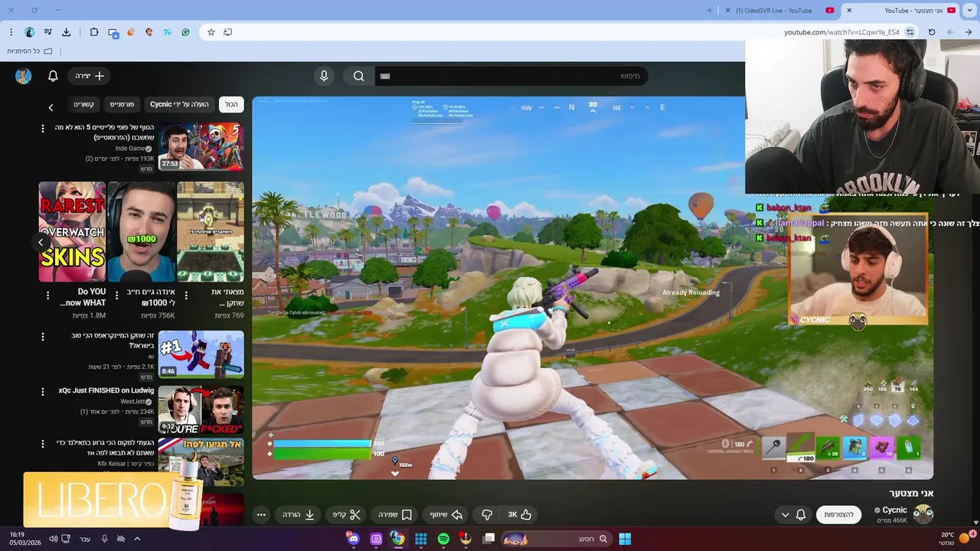Image resolution: width=980 pixels, height=551 pixels.
Task: Open YouTube notifications bell
Action: point(53,76)
